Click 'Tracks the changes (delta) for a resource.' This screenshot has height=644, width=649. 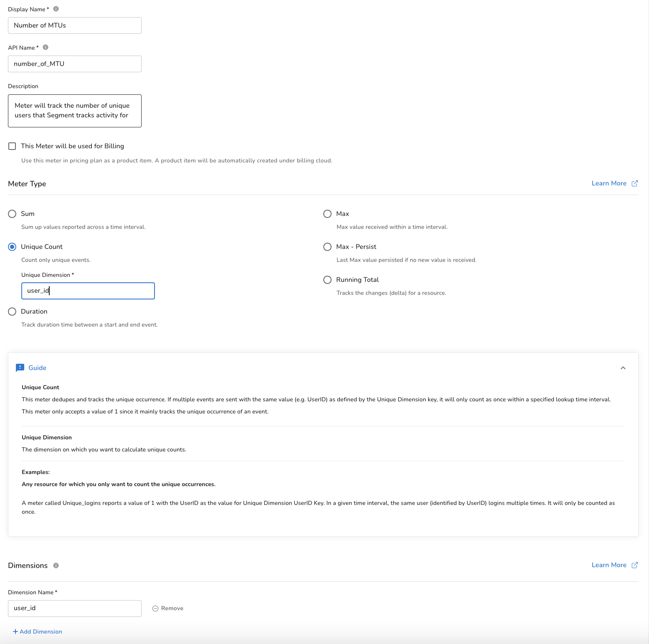391,293
